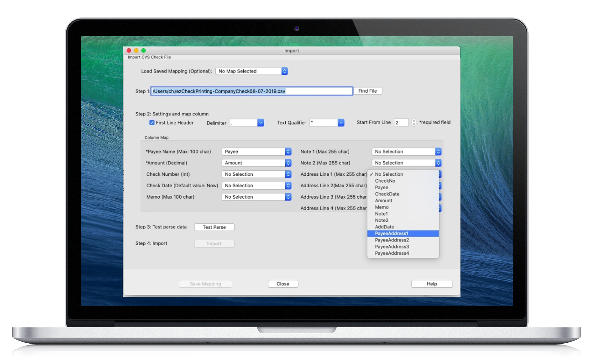Expand the Note 1 column dropdown
Image resolution: width=594 pixels, height=364 pixels.
(406, 151)
